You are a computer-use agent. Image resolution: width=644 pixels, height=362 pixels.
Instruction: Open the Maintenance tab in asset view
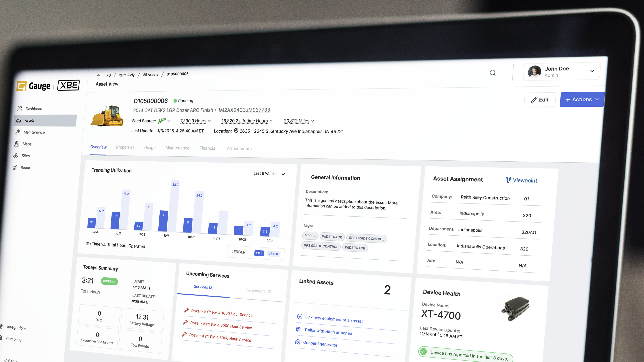point(177,148)
